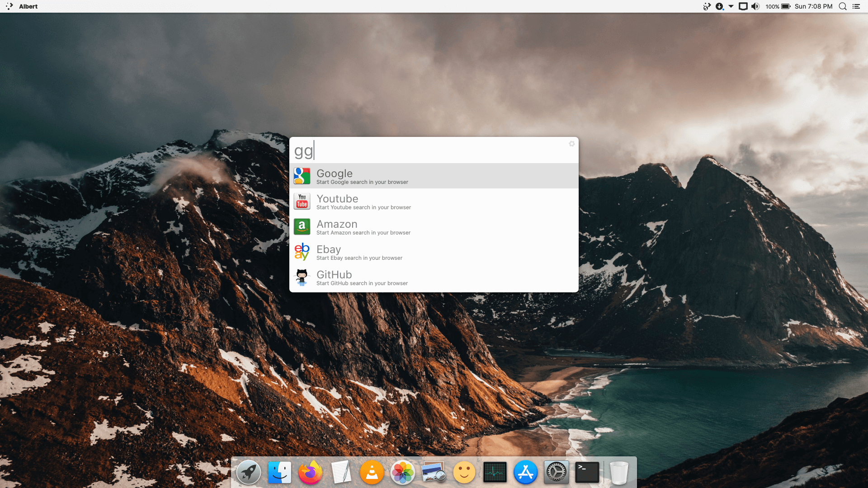The height and width of the screenshot is (488, 868).
Task: Launch Firefox from the dock
Action: (x=310, y=473)
